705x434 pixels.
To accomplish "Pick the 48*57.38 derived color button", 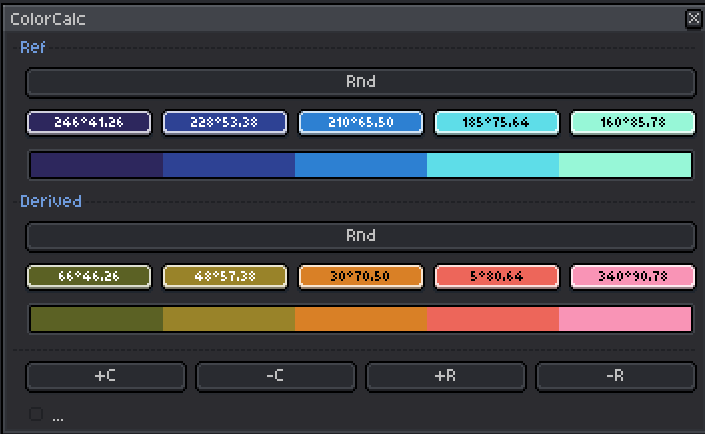I will pos(225,276).
